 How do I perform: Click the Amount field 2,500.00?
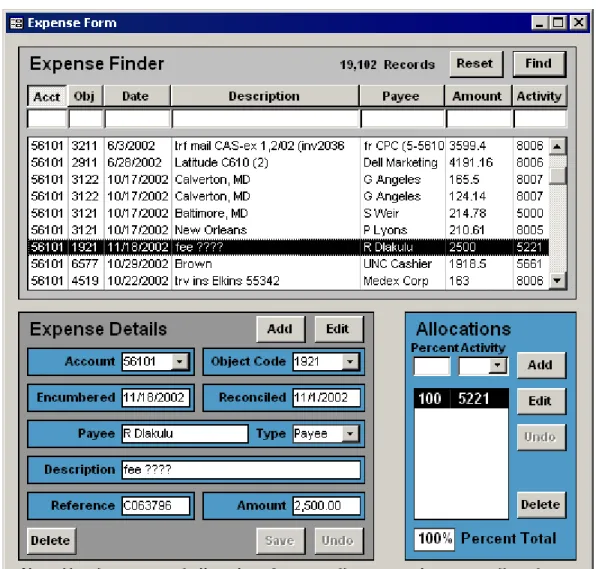coord(326,506)
